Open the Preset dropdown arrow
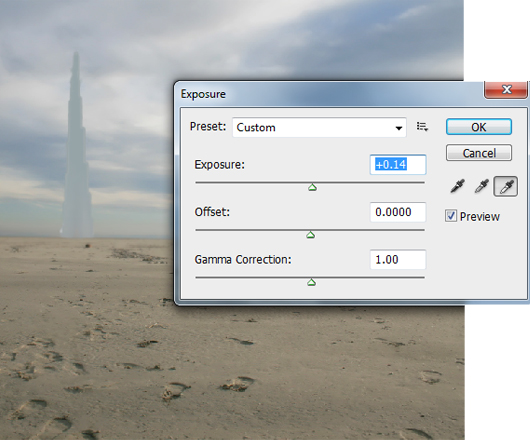Image resolution: width=530 pixels, height=440 pixels. click(x=399, y=128)
